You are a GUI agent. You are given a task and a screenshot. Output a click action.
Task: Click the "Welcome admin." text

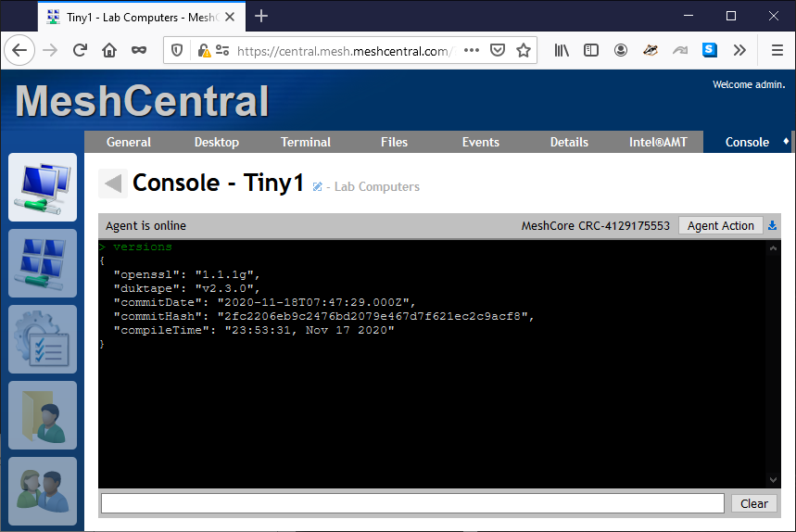(749, 84)
